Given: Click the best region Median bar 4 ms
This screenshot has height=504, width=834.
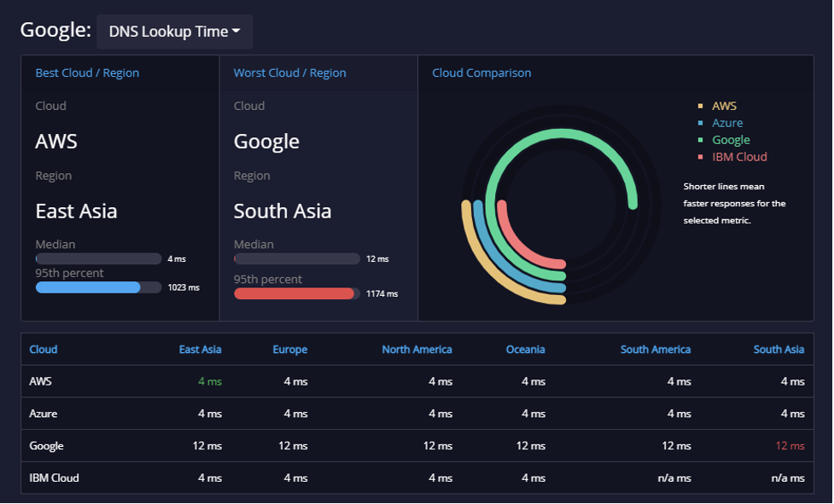Looking at the screenshot, I should [98, 258].
